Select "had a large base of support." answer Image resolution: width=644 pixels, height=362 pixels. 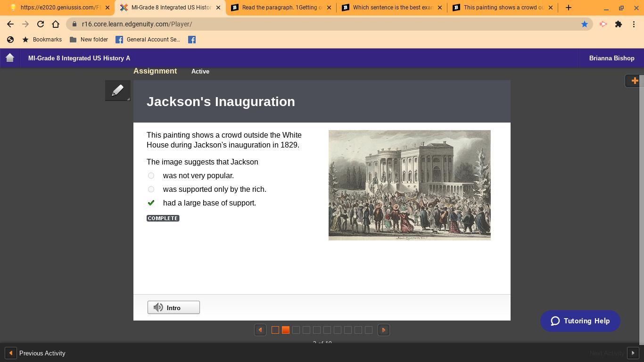[151, 203]
